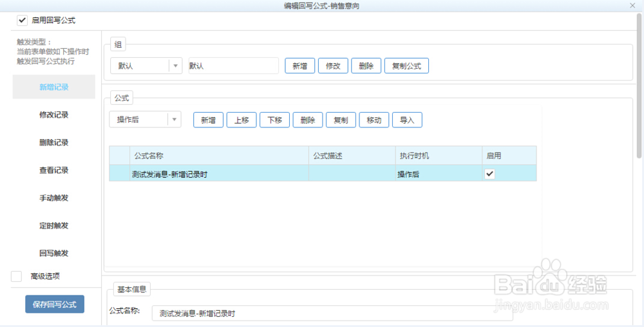Click the group name field showing 默认

coord(234,66)
